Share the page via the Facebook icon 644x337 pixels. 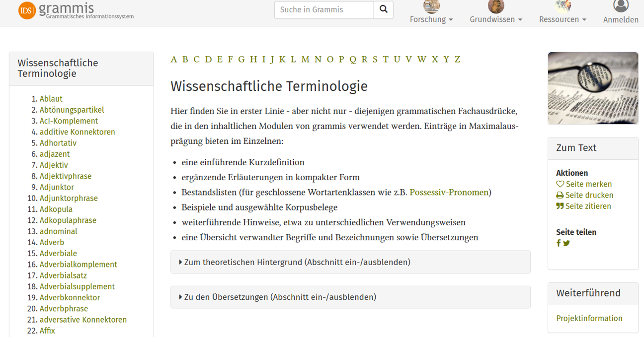tap(558, 243)
